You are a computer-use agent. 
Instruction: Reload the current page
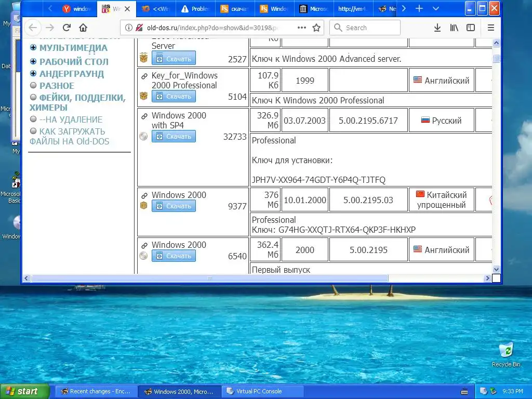(66, 28)
